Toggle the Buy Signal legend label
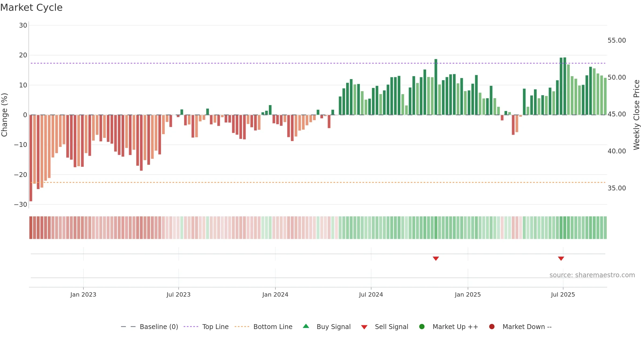644x362 pixels. tap(334, 327)
